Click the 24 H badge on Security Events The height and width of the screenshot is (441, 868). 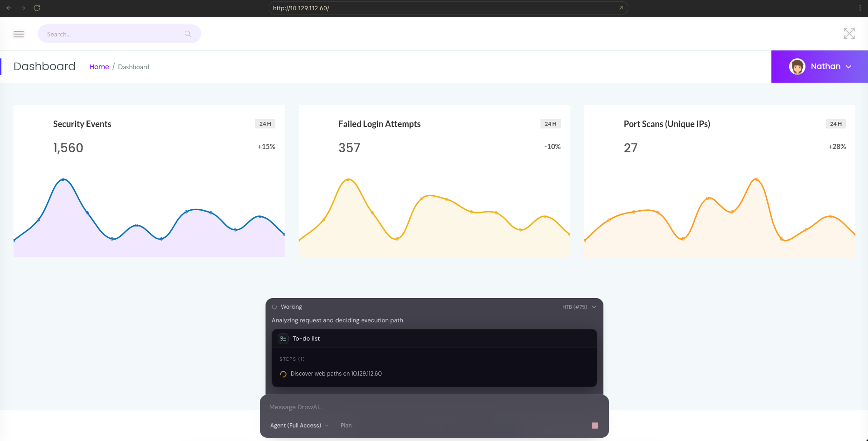click(265, 124)
